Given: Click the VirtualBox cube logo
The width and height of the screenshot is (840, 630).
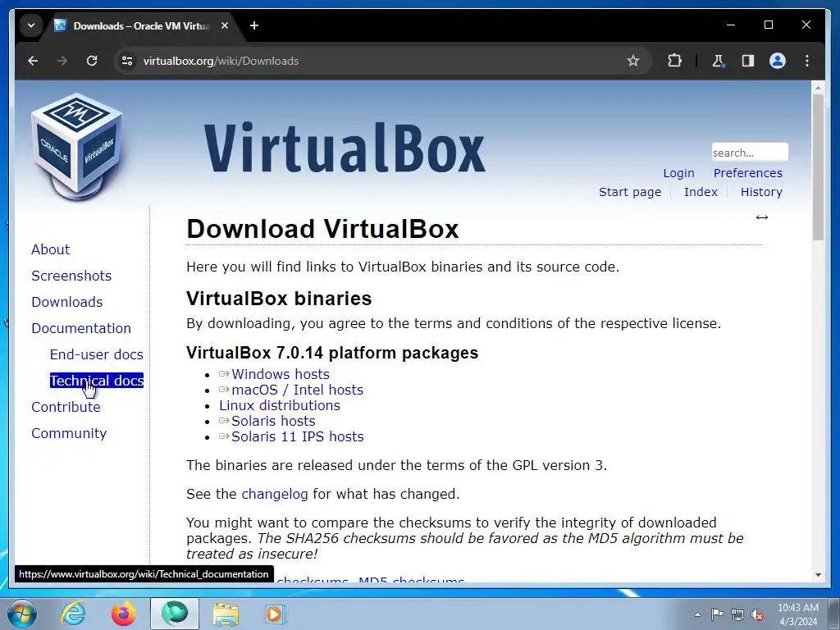Looking at the screenshot, I should click(x=77, y=146).
